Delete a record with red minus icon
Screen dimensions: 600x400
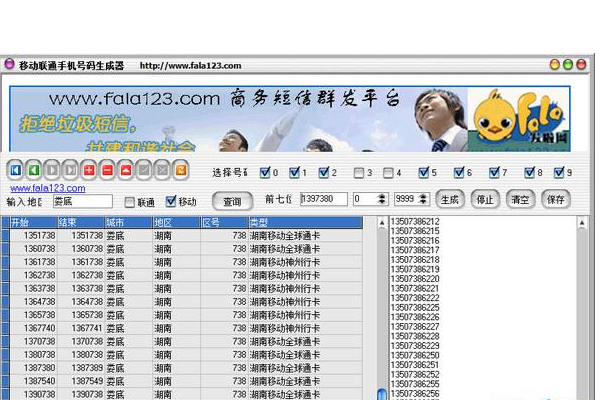tap(107, 170)
